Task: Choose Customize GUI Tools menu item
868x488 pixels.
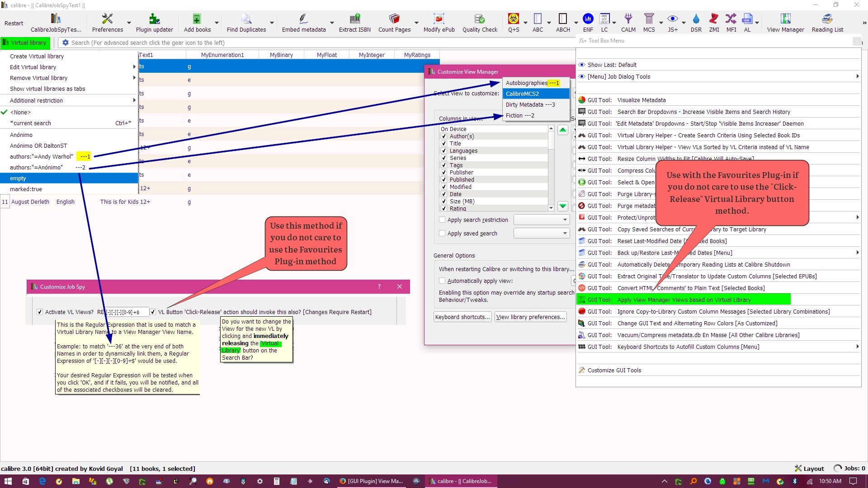Action: click(614, 371)
